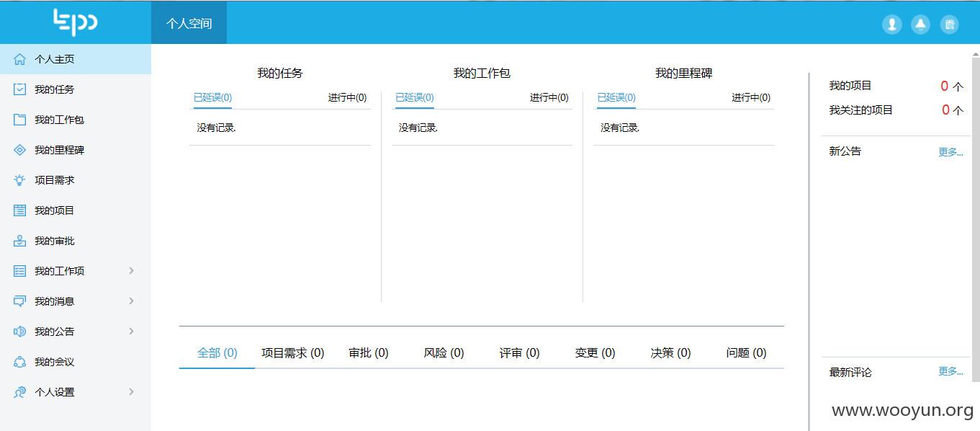Open 项目需求 in the sidebar
This screenshot has width=980, height=431.
click(x=76, y=180)
